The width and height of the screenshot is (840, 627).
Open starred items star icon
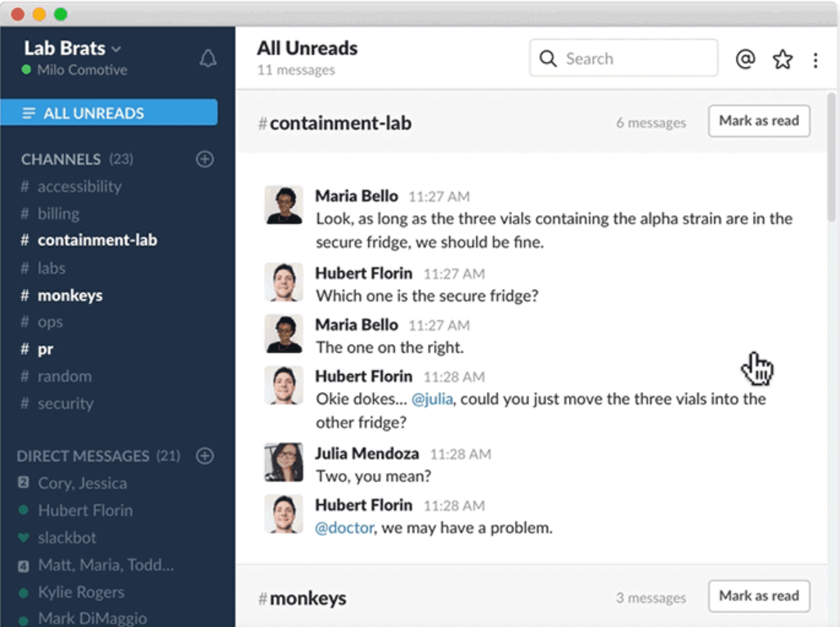click(x=782, y=59)
